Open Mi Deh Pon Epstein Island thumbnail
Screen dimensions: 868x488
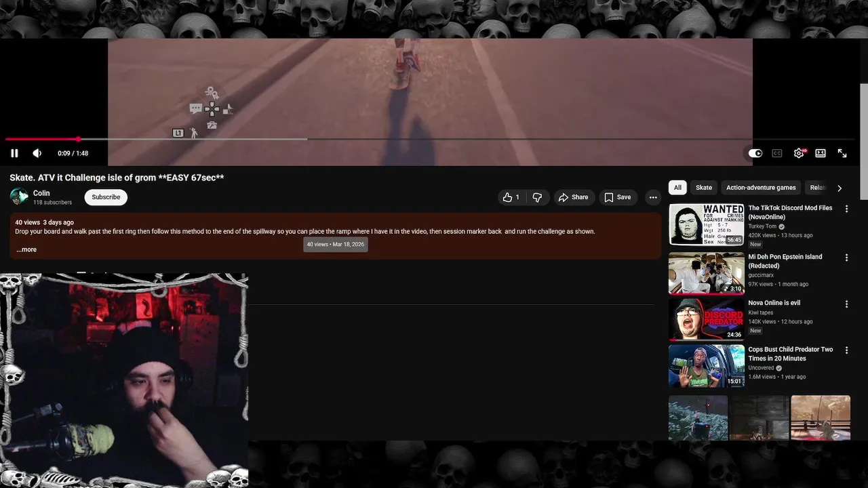706,273
